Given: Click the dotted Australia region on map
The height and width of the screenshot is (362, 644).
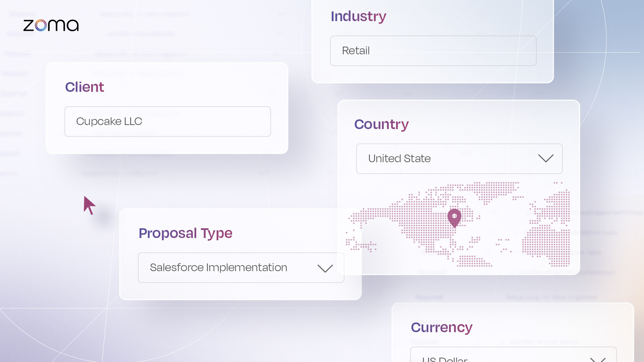Looking at the screenshot, I should click(474, 261).
